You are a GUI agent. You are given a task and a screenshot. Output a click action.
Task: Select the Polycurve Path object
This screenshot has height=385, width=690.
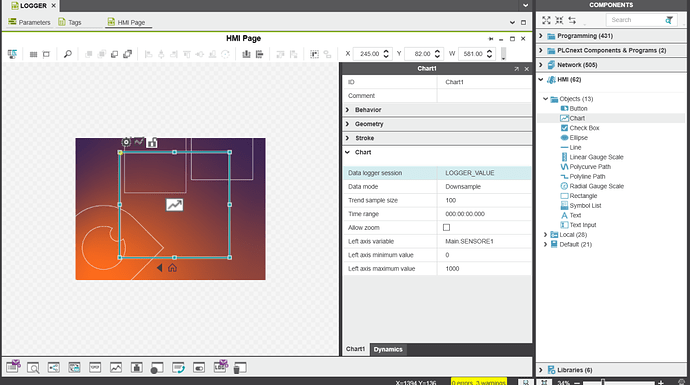point(586,167)
